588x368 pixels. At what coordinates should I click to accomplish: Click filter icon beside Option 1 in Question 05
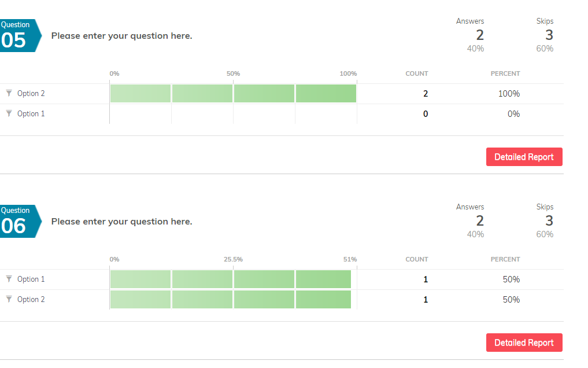[9, 113]
